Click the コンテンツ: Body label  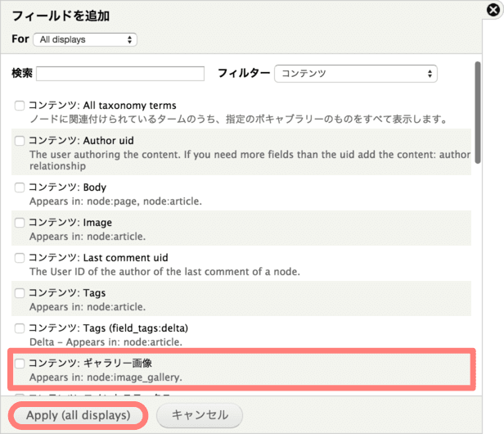pos(67,188)
